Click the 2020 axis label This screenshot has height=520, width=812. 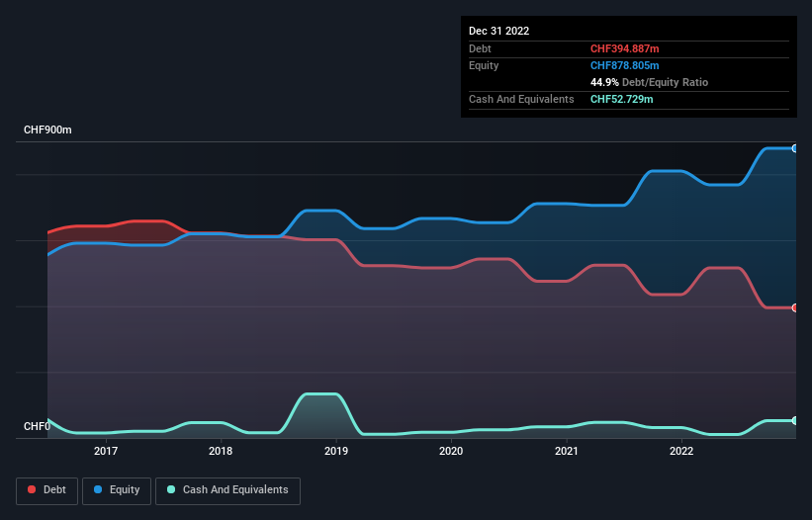[x=451, y=451]
